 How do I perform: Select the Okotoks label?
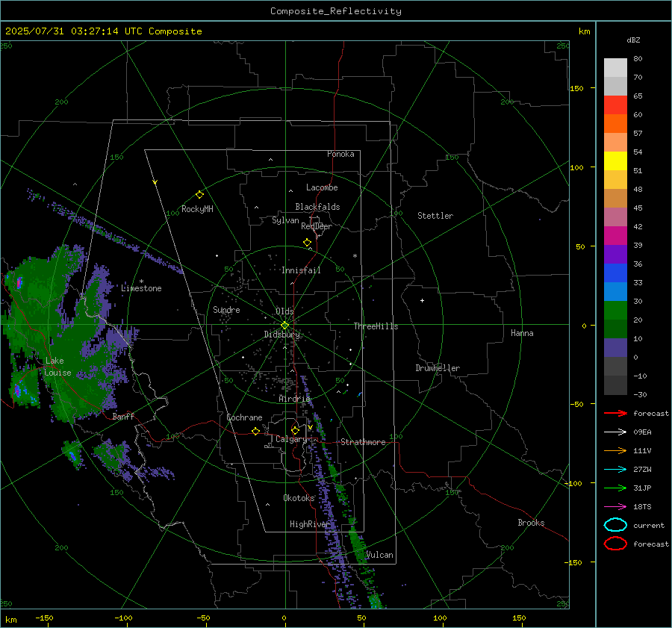pyautogui.click(x=299, y=498)
